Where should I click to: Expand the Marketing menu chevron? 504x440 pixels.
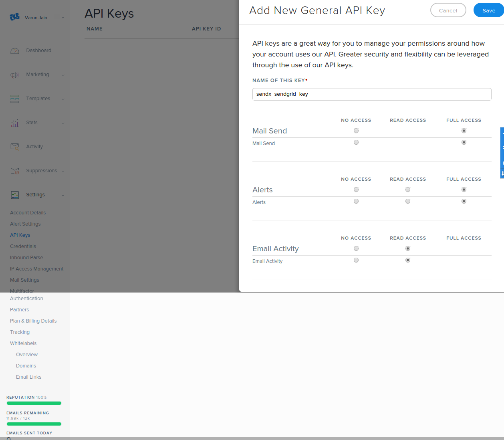point(63,75)
